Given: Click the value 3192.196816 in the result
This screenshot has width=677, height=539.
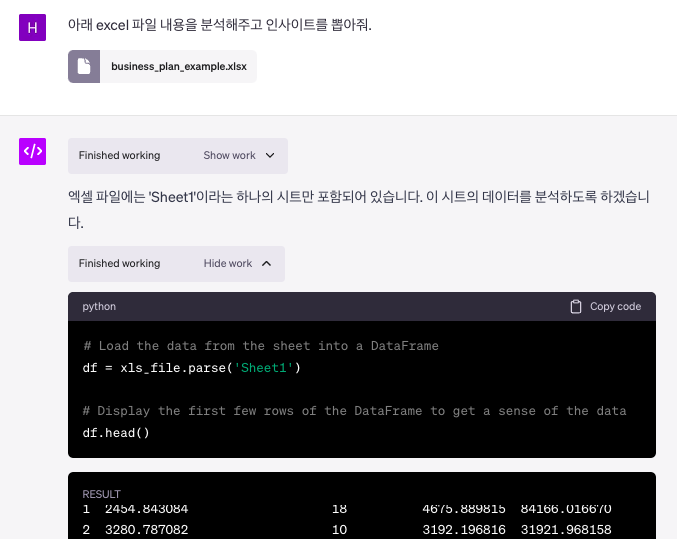Looking at the screenshot, I should tap(464, 529).
